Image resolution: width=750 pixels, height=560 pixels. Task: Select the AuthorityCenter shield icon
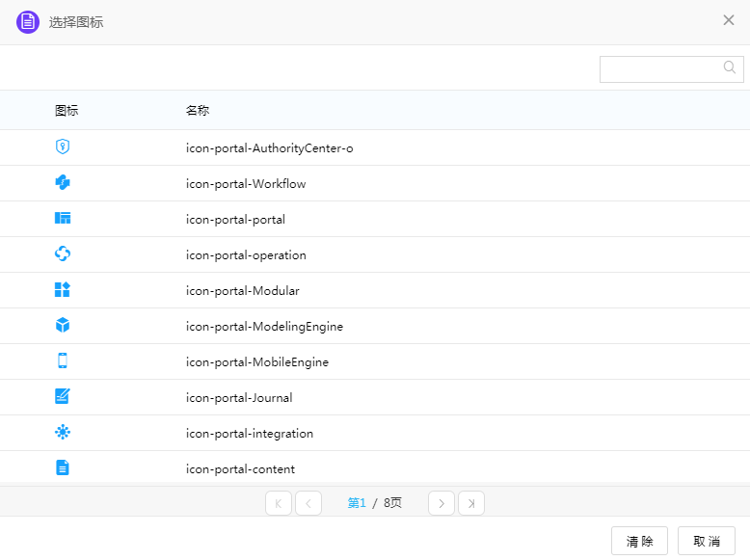(x=63, y=147)
